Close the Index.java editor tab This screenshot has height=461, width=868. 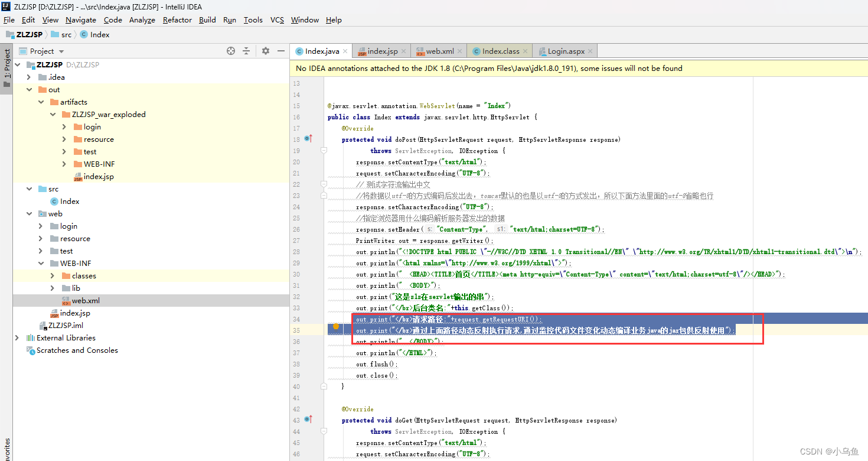pyautogui.click(x=345, y=51)
